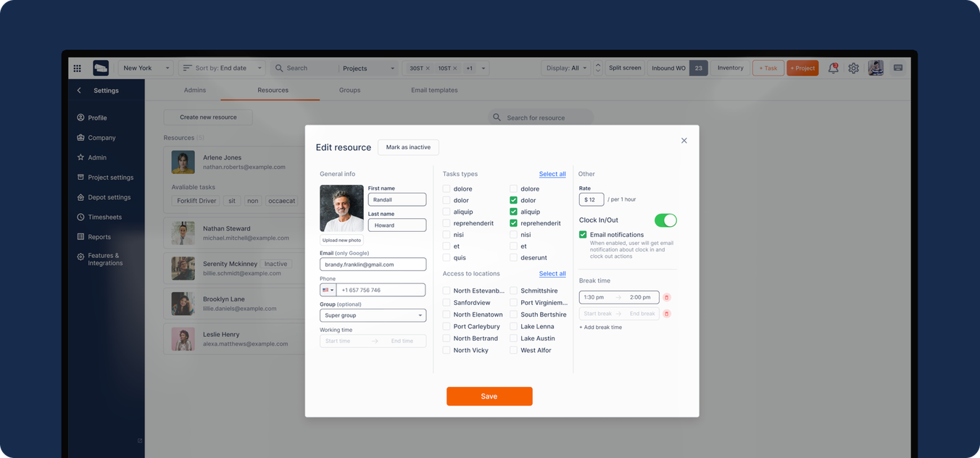Open the user avatar in top bar
This screenshot has height=458, width=980.
coord(876,68)
